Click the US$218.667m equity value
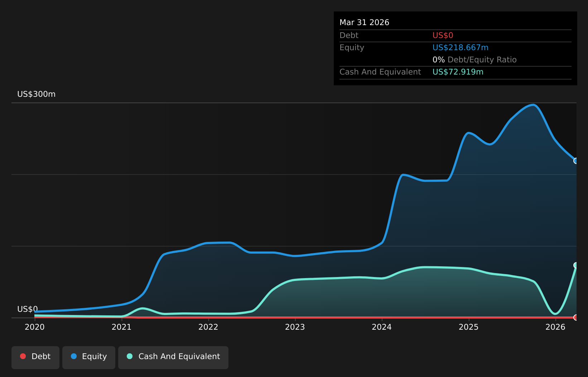This screenshot has height=377, width=588. (x=461, y=48)
